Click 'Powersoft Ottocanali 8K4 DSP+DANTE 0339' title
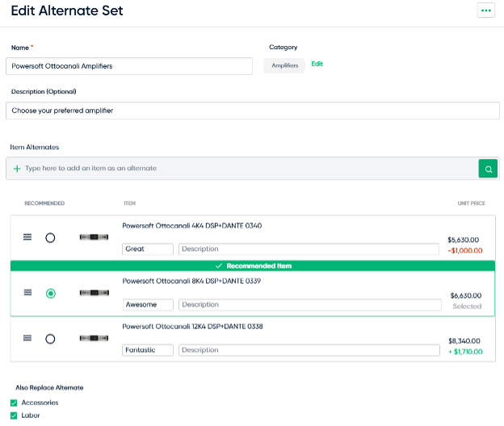This screenshot has height=426, width=504. coord(191,281)
